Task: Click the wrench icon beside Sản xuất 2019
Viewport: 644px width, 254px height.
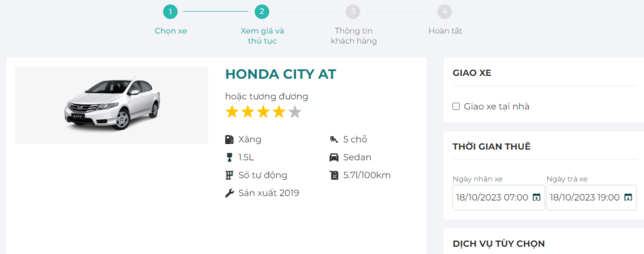Action: 229,193
